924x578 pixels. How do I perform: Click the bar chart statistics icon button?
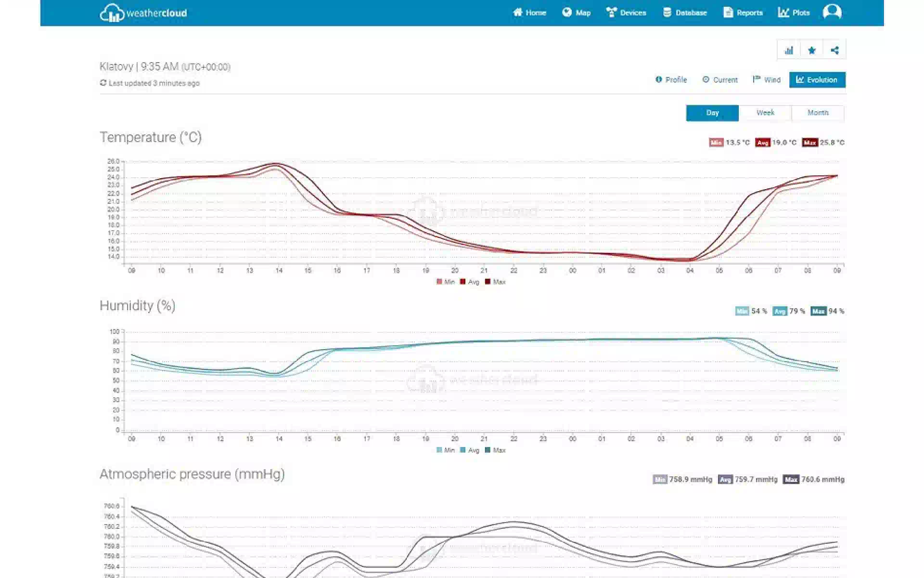click(789, 50)
